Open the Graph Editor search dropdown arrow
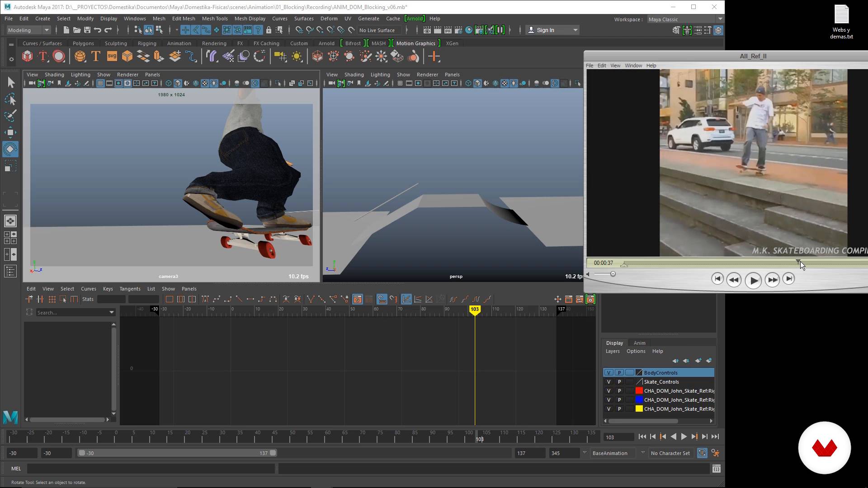This screenshot has width=868, height=488. [x=111, y=312]
